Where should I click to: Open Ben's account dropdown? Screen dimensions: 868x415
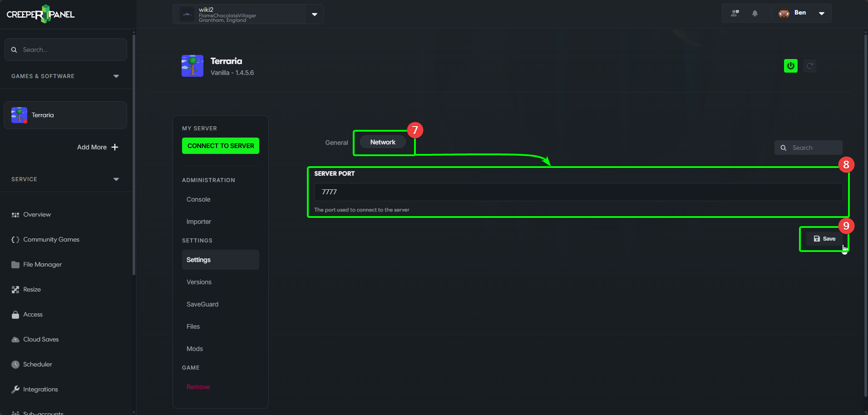[x=822, y=13]
